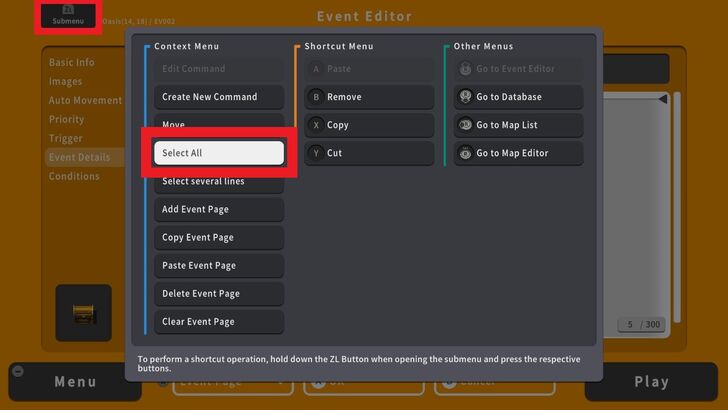Click the Map List icon

465,125
